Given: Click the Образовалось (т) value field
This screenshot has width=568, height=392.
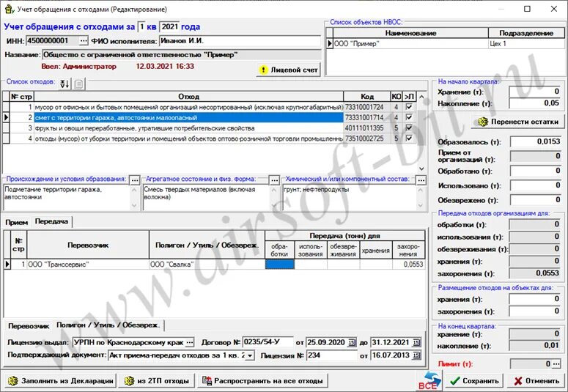Looking at the screenshot, I should point(536,141).
